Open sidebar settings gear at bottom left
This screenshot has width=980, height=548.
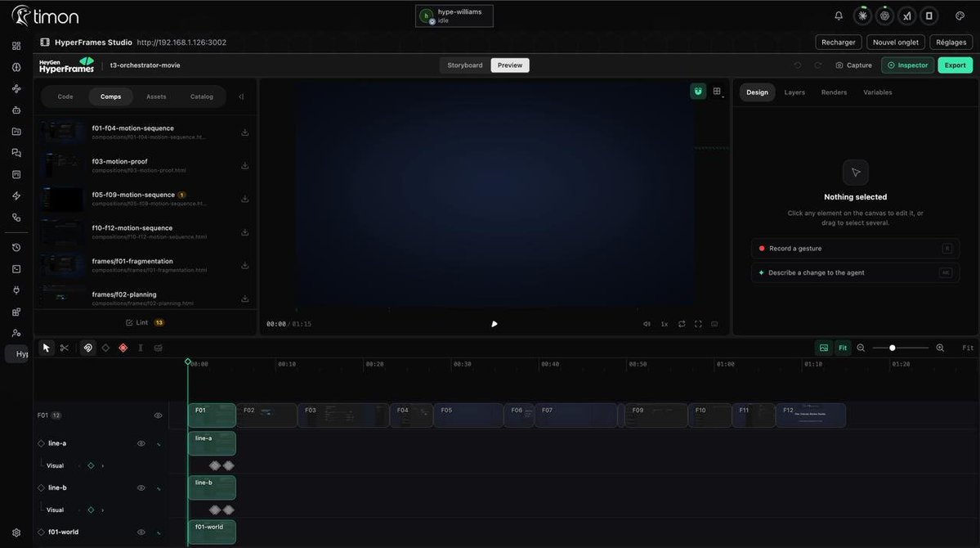[16, 533]
